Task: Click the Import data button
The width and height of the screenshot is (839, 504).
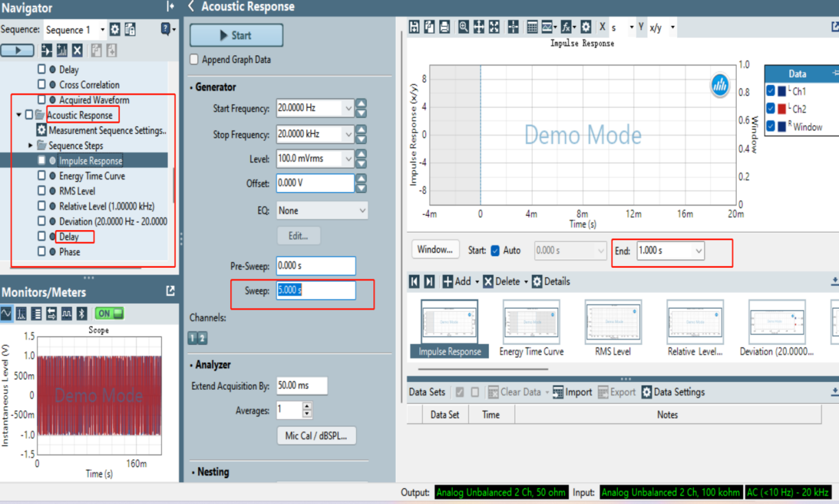Action: click(x=572, y=392)
